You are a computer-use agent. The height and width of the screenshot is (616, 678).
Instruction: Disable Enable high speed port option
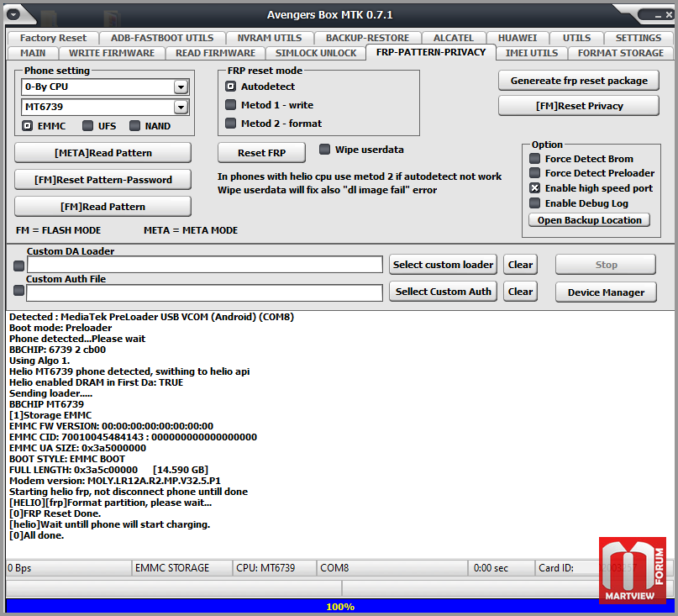pyautogui.click(x=535, y=188)
